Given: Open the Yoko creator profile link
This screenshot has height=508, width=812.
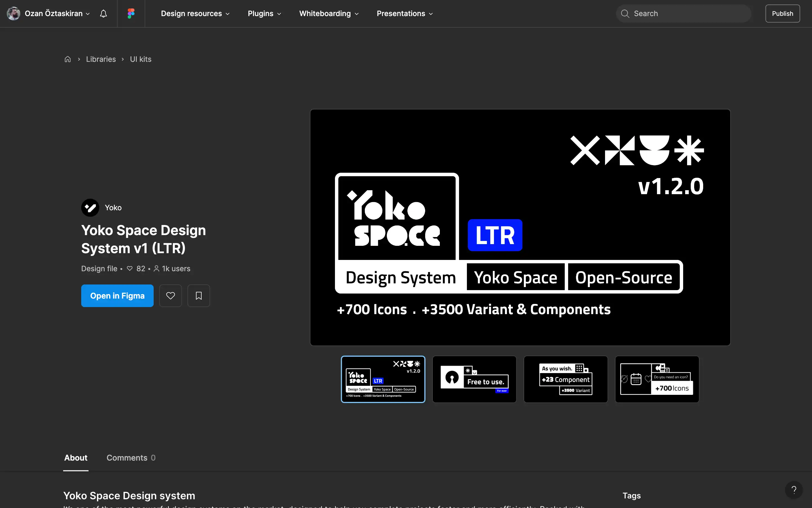Looking at the screenshot, I should click(113, 208).
